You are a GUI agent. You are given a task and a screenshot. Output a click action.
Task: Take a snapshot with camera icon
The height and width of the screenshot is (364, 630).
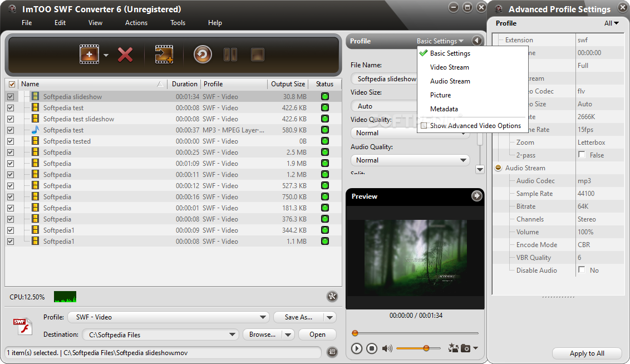(465, 348)
